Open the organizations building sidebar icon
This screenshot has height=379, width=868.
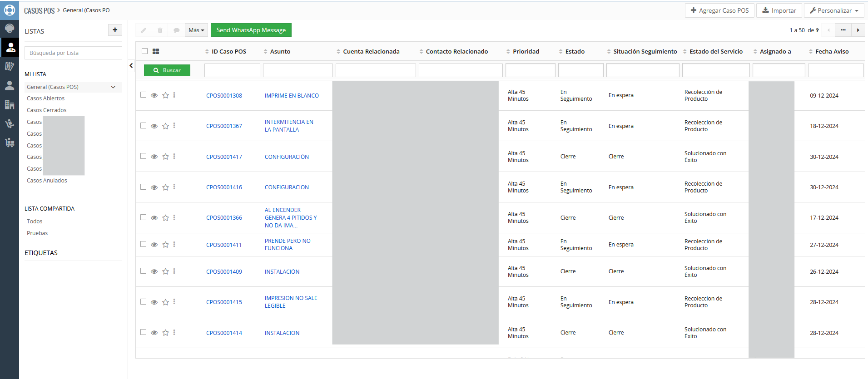pyautogui.click(x=10, y=104)
